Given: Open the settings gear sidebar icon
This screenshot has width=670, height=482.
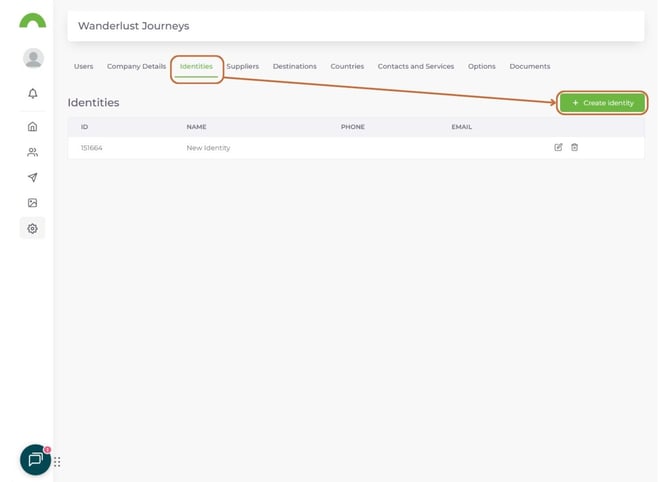Looking at the screenshot, I should point(32,228).
